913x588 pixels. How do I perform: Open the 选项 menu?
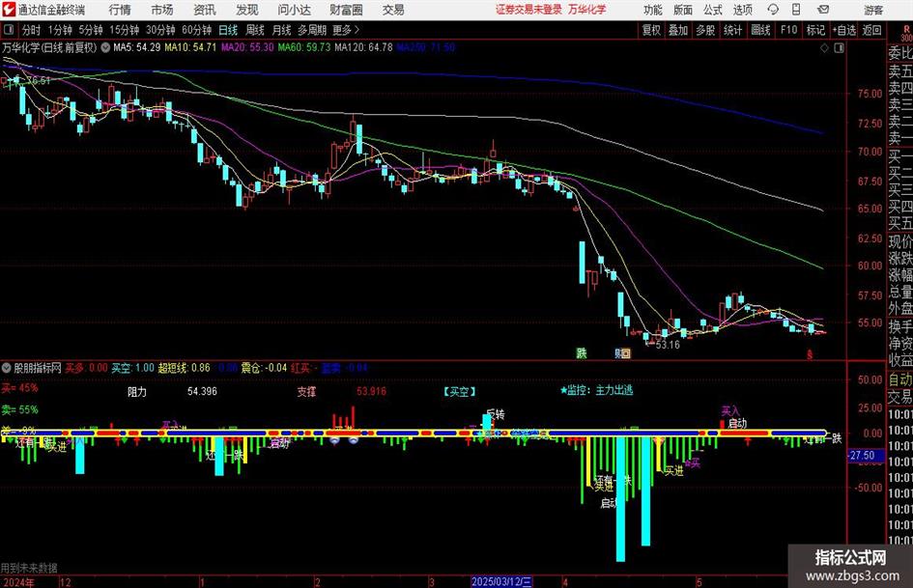pyautogui.click(x=742, y=10)
